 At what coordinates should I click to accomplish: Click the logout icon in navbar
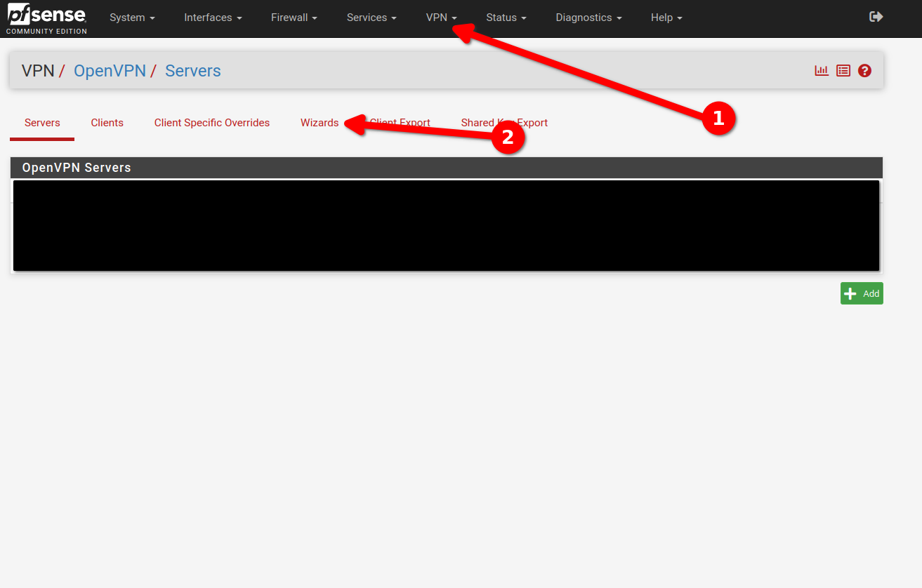click(876, 17)
